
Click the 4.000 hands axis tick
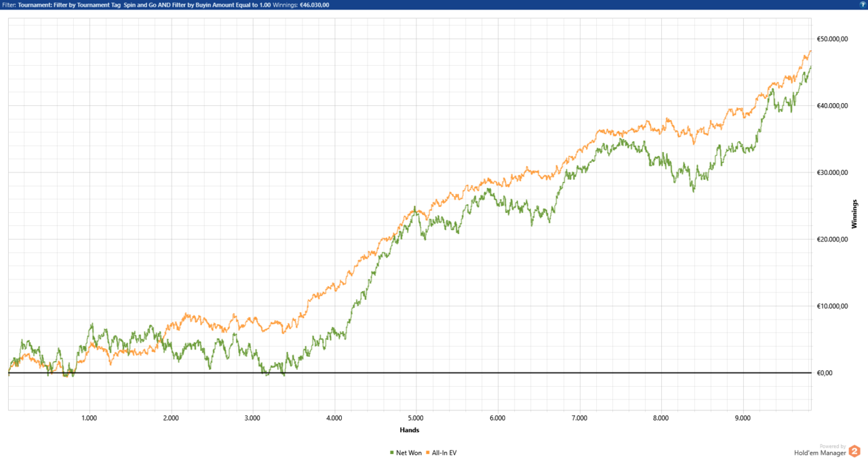334,419
